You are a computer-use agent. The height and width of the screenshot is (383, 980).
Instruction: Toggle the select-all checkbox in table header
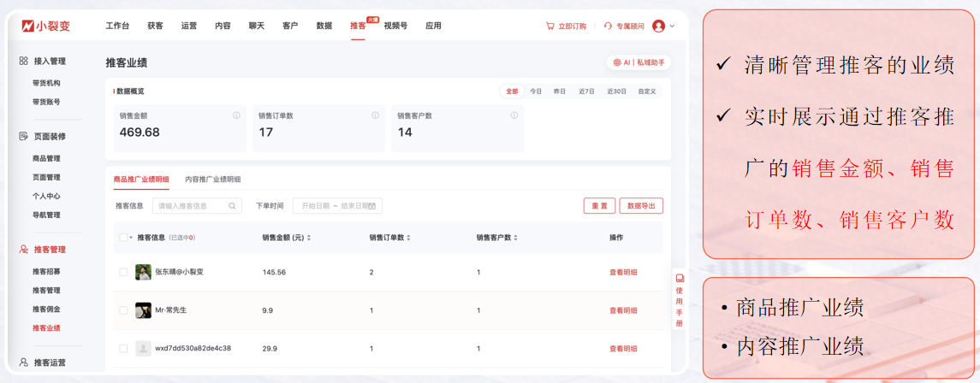(x=123, y=238)
